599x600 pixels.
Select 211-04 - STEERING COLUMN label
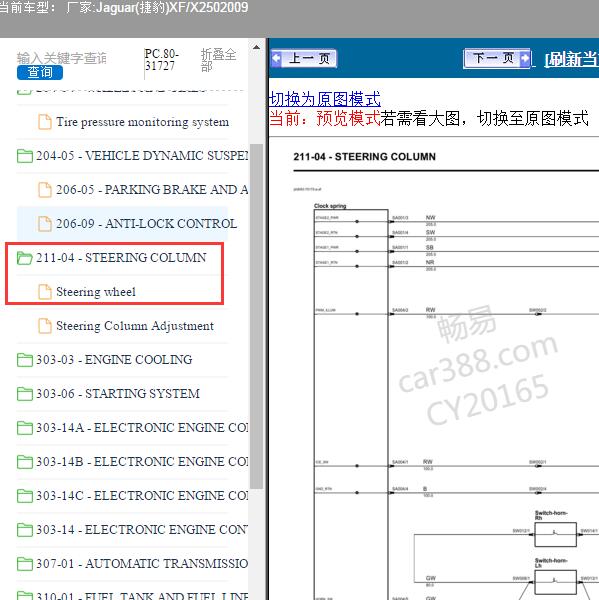121,258
